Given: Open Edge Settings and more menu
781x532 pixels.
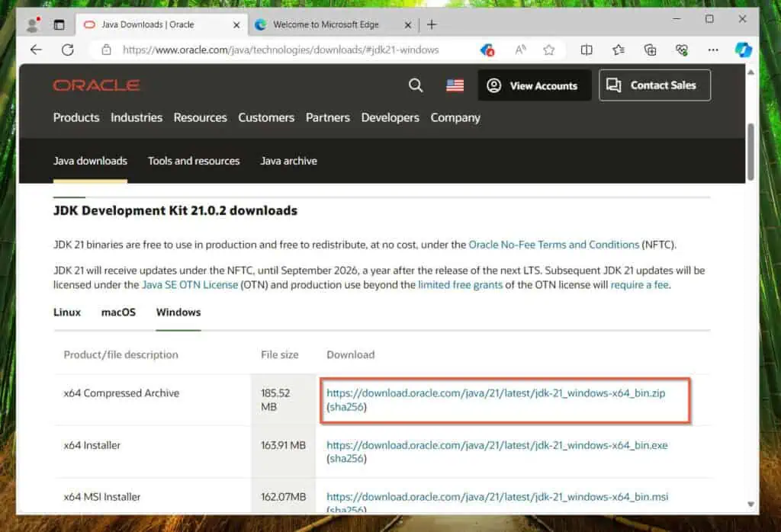Looking at the screenshot, I should pyautogui.click(x=713, y=50).
